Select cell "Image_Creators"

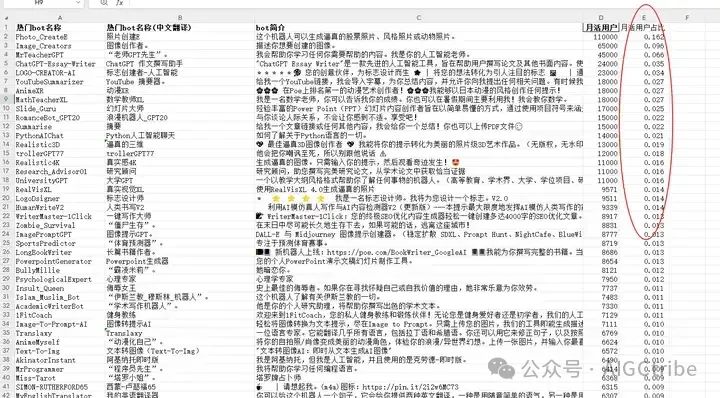pyautogui.click(x=43, y=46)
